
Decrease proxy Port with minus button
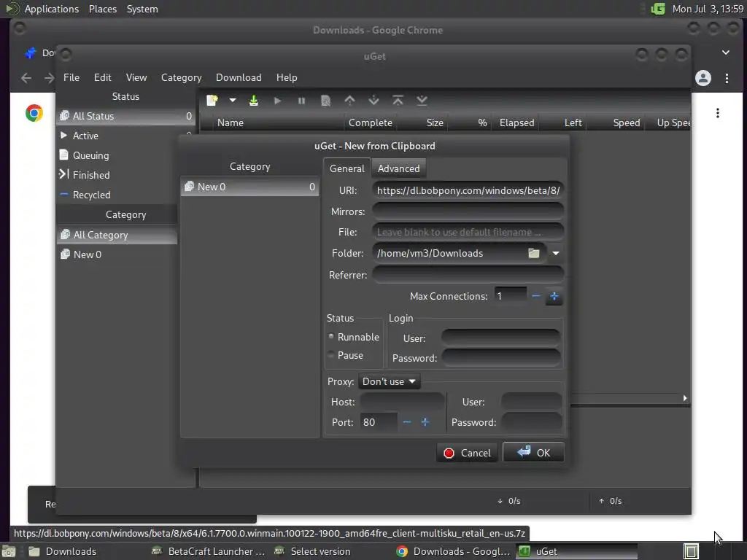tap(407, 422)
